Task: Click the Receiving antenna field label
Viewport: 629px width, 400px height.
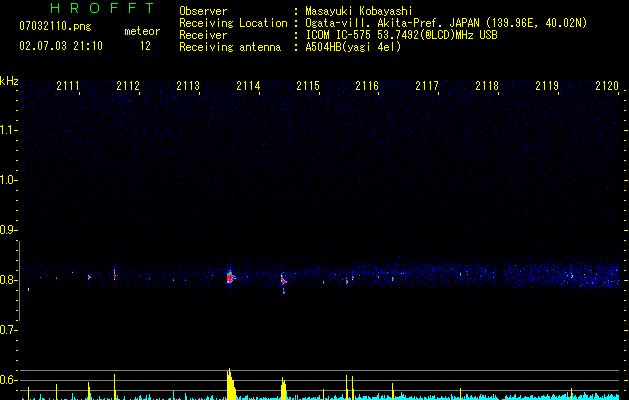Action: (x=230, y=47)
